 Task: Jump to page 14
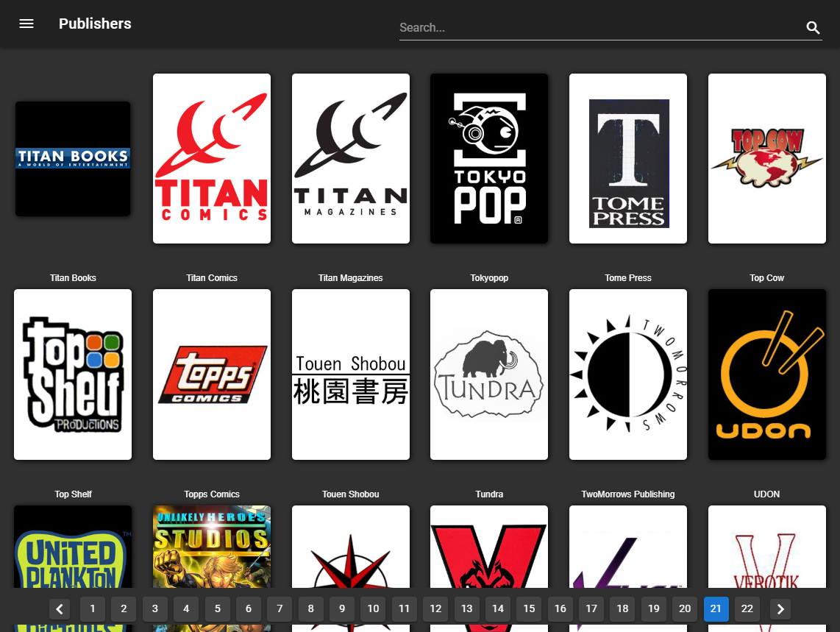point(498,609)
